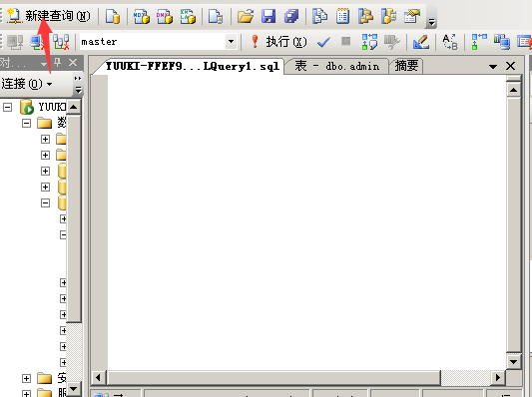Viewport: 532px width, 397px height.
Task: Close the Object Explorer panel
Action: click(x=73, y=63)
